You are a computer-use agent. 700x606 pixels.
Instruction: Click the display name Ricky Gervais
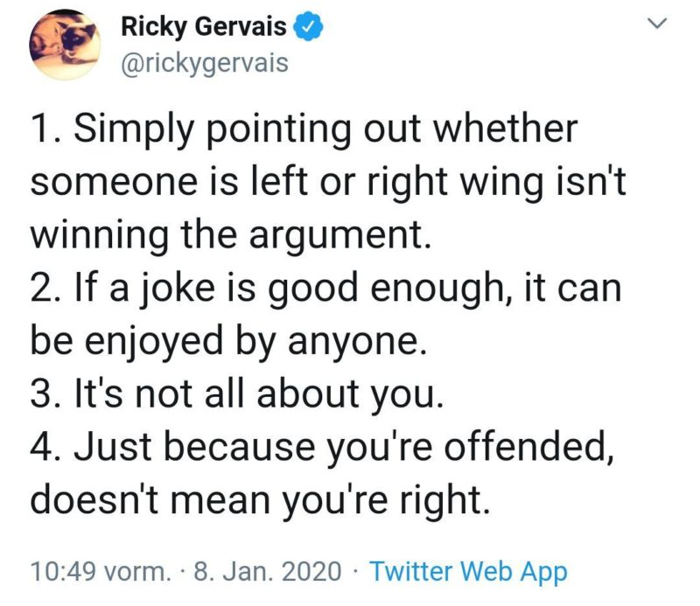point(203,28)
